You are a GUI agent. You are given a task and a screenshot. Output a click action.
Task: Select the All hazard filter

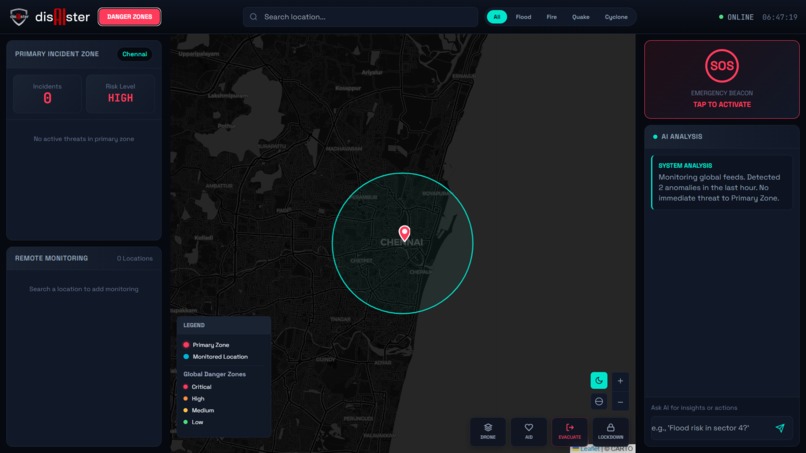[497, 17]
